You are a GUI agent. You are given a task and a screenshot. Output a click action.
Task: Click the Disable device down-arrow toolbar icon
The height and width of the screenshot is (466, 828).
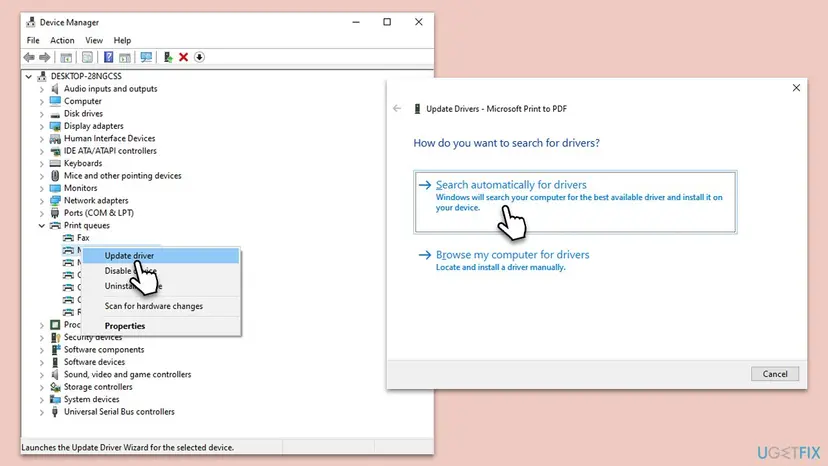tap(199, 57)
